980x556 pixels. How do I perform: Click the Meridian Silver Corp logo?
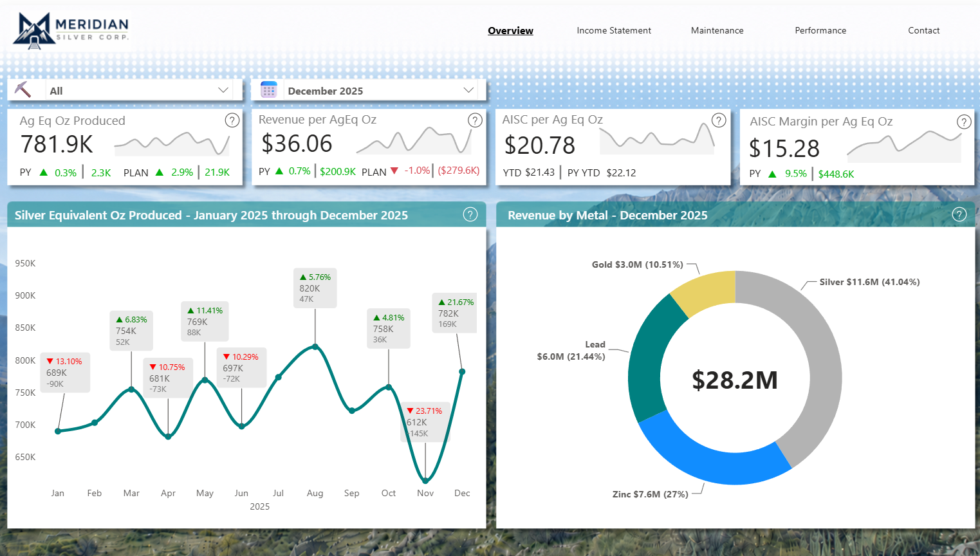pyautogui.click(x=71, y=30)
